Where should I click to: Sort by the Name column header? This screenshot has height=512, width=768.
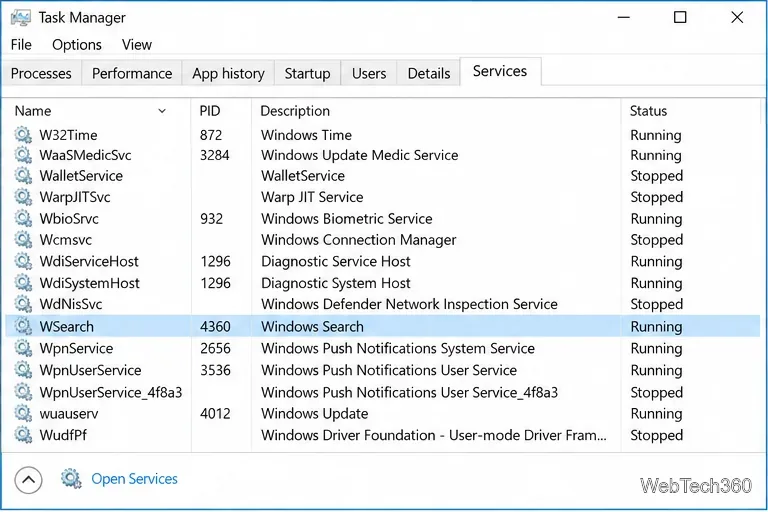[x=97, y=111]
